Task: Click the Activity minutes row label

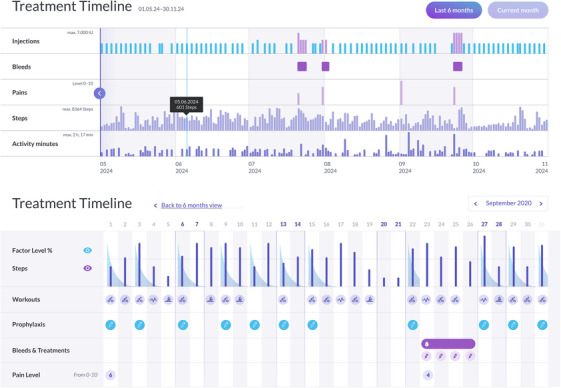Action: [35, 144]
